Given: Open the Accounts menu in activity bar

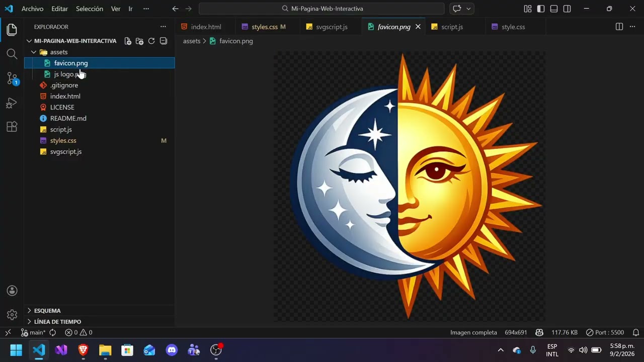Looking at the screenshot, I should (12, 291).
